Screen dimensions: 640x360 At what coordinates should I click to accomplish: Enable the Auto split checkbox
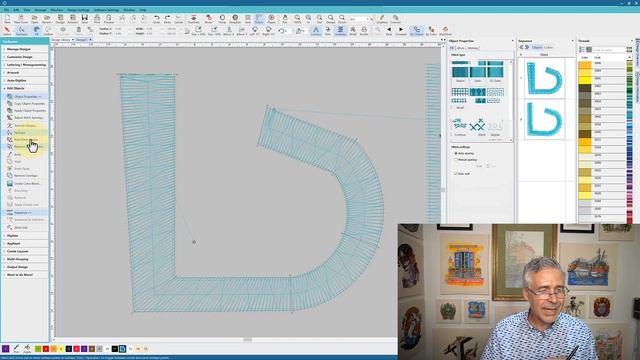[x=456, y=173]
